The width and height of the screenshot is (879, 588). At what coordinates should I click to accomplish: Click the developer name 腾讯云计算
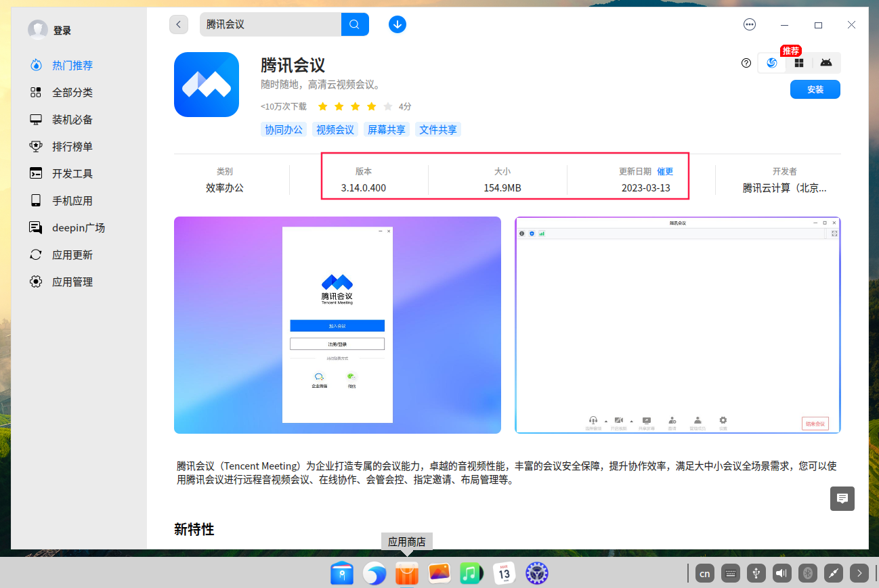coord(785,188)
